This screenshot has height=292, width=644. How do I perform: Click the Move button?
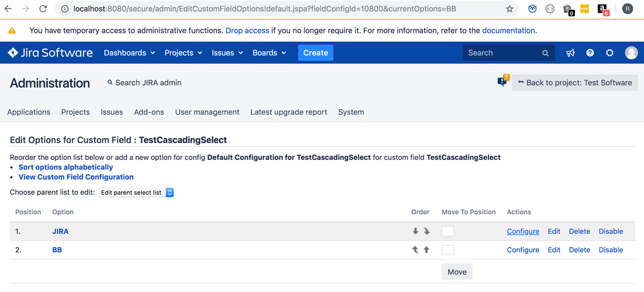click(457, 272)
